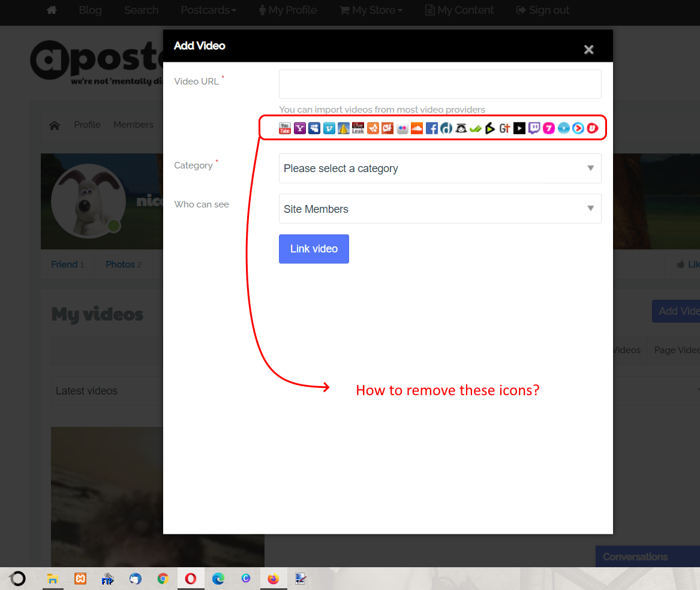Switch to the Photos tab
Screen dimensions: 700x590
(124, 264)
